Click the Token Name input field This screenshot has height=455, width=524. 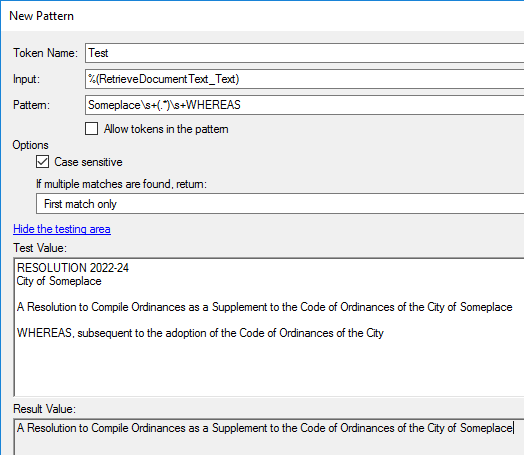(304, 53)
